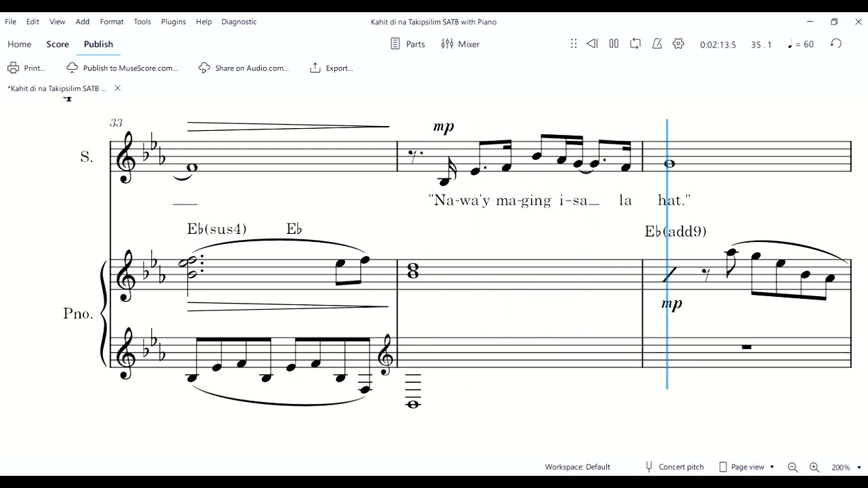Image resolution: width=868 pixels, height=488 pixels.
Task: Select the piano mp dynamic marking
Action: click(671, 304)
